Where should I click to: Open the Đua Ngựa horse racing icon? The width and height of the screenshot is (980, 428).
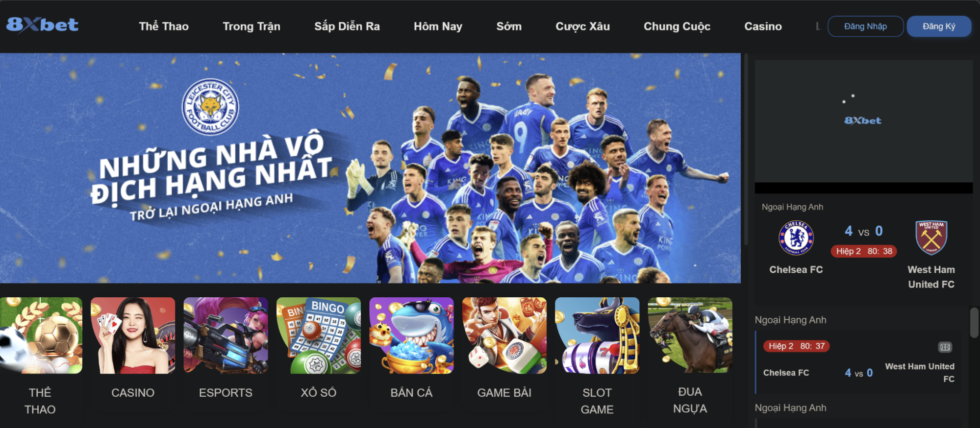[690, 335]
